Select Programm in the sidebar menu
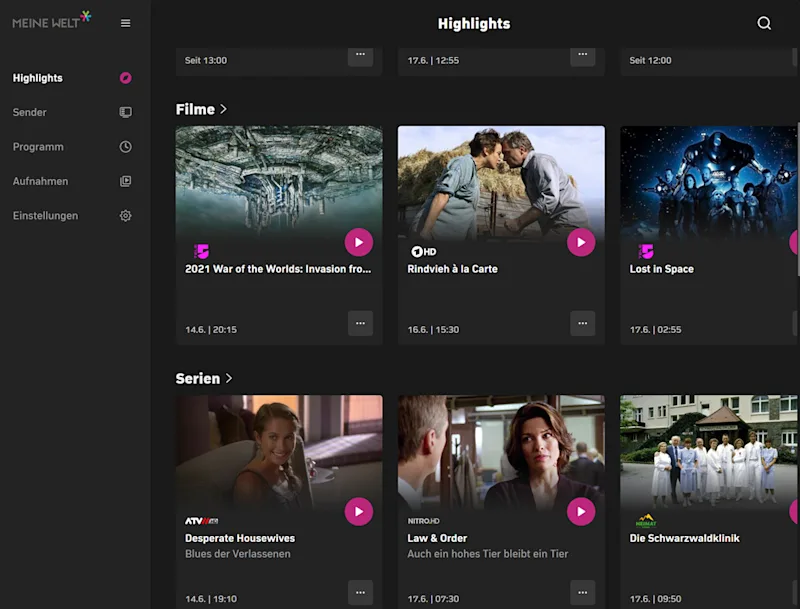 (38, 147)
